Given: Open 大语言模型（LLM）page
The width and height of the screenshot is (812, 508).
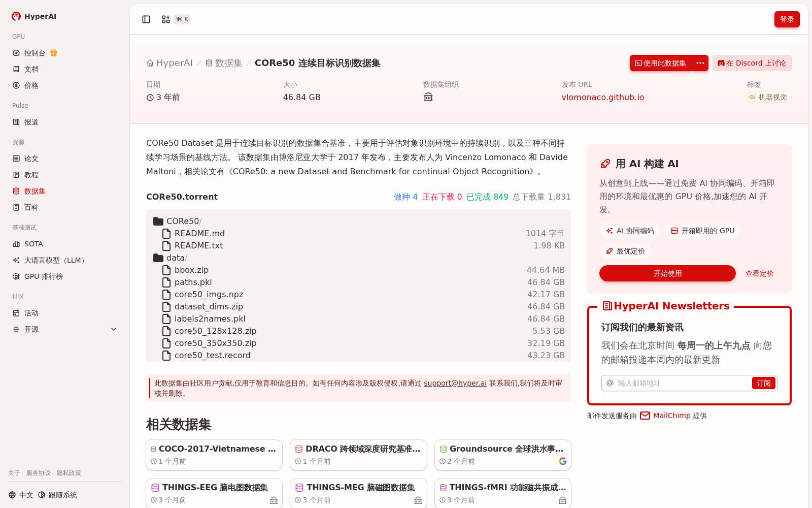Looking at the screenshot, I should pyautogui.click(x=65, y=260).
